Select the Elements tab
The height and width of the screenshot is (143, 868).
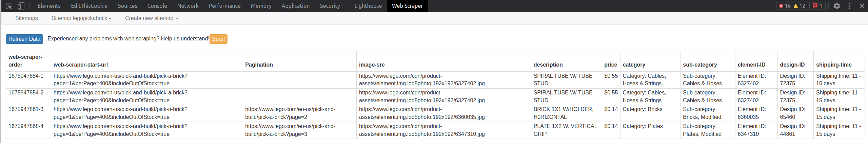(x=49, y=6)
